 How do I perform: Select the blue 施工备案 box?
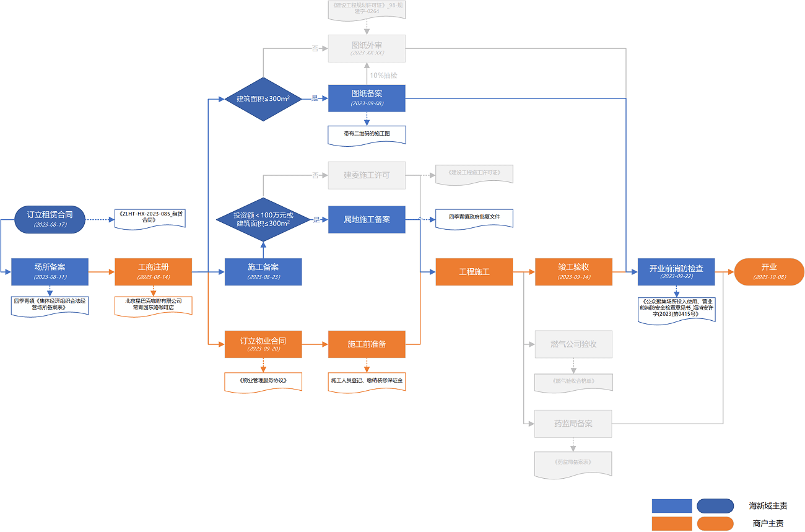tap(263, 272)
